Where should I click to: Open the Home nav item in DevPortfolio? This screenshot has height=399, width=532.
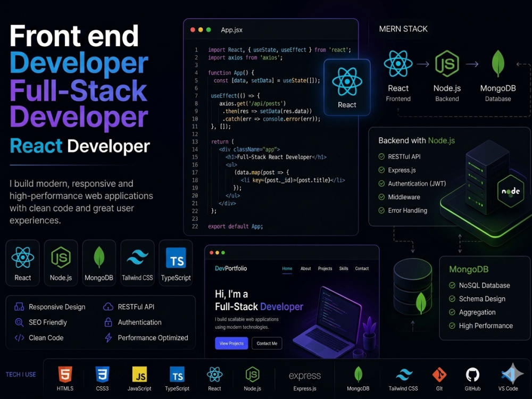point(287,268)
